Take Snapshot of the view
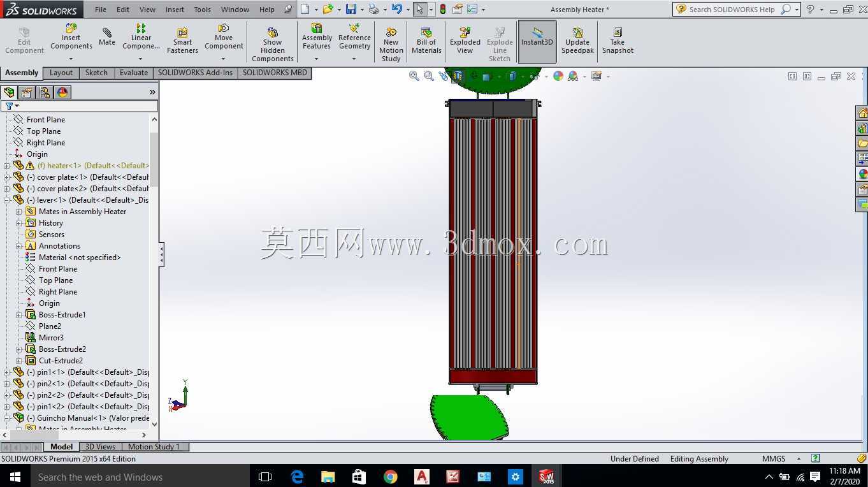The height and width of the screenshot is (487, 868). tap(618, 41)
